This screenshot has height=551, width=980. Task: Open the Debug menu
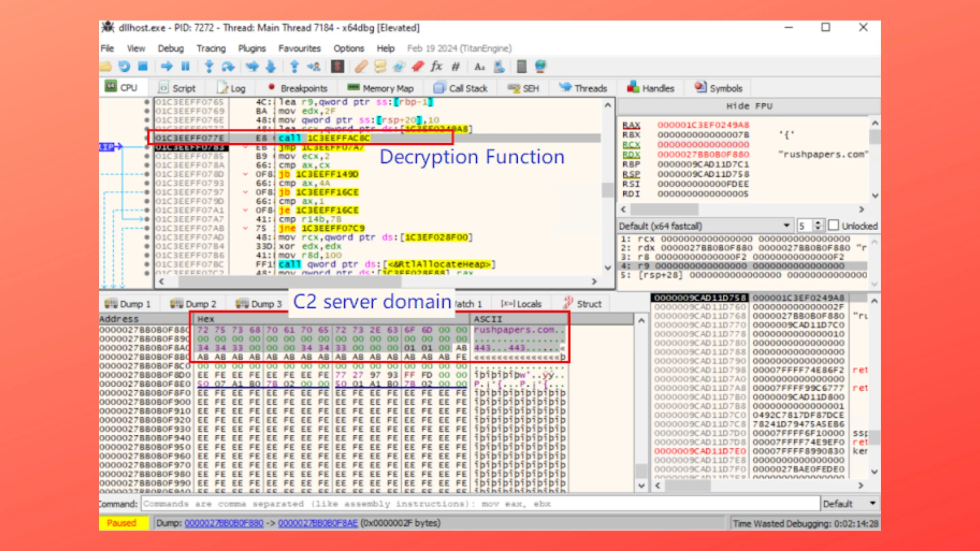point(171,48)
